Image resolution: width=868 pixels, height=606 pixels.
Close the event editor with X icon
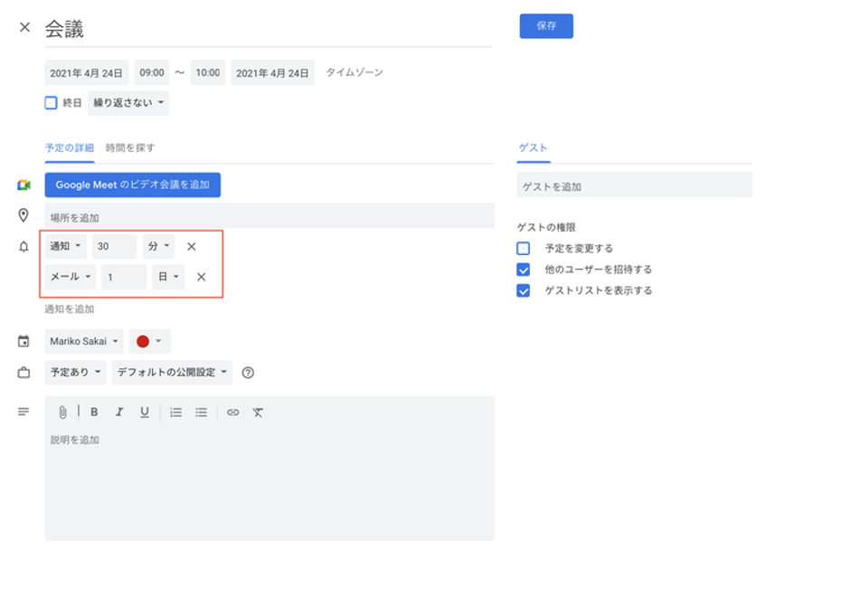click(x=24, y=27)
